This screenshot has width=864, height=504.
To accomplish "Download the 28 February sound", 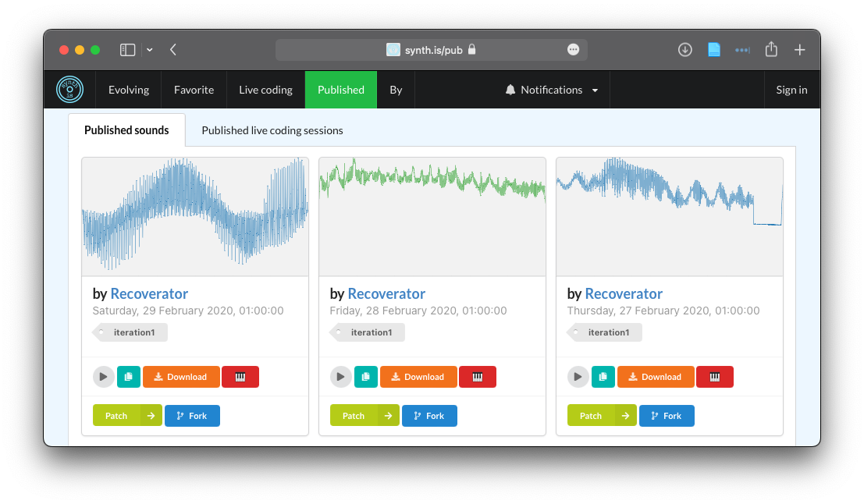I will coord(419,377).
